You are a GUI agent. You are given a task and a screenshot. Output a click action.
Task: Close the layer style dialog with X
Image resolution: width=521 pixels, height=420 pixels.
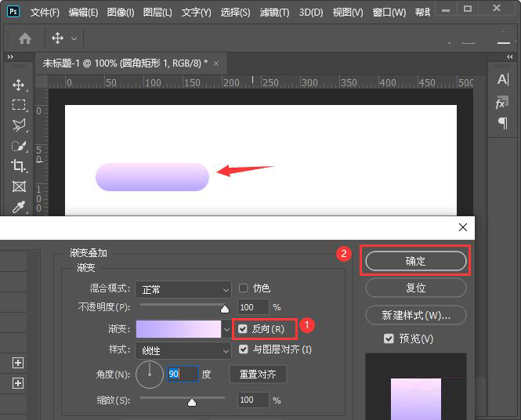[x=463, y=227]
